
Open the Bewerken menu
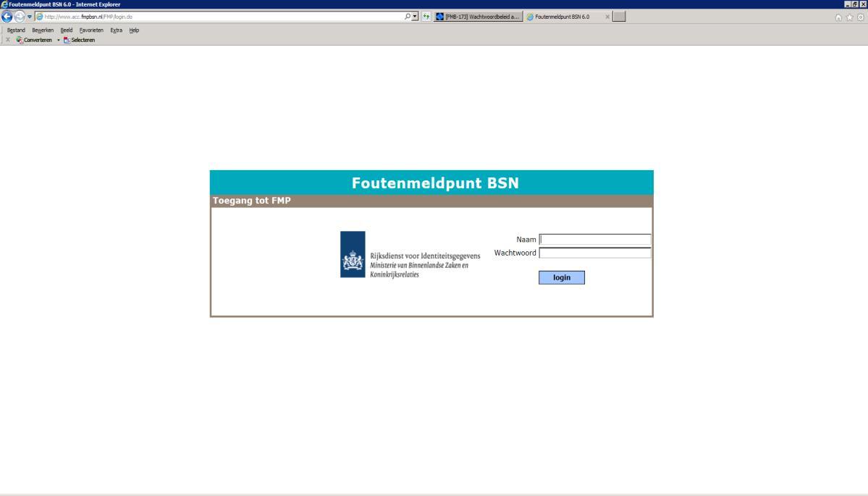[x=43, y=30]
